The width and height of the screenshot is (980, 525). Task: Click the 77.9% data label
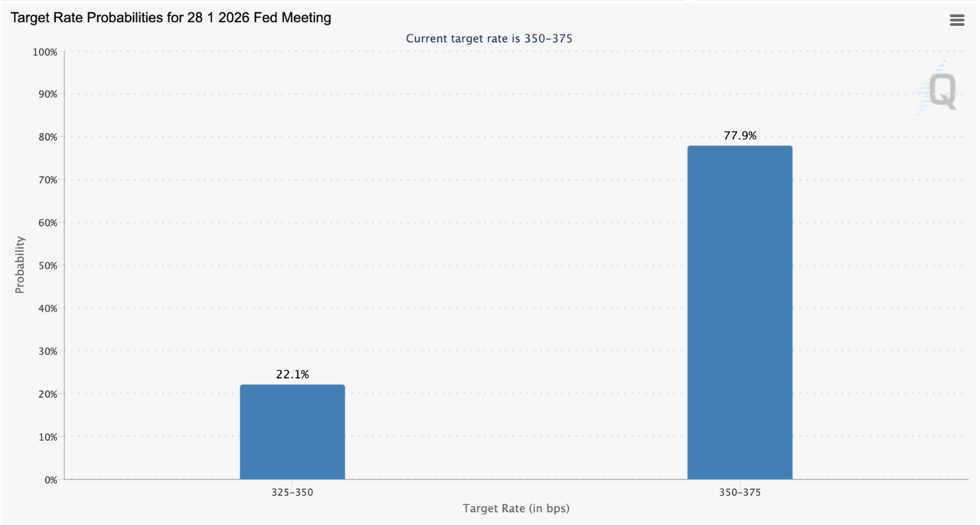(740, 136)
